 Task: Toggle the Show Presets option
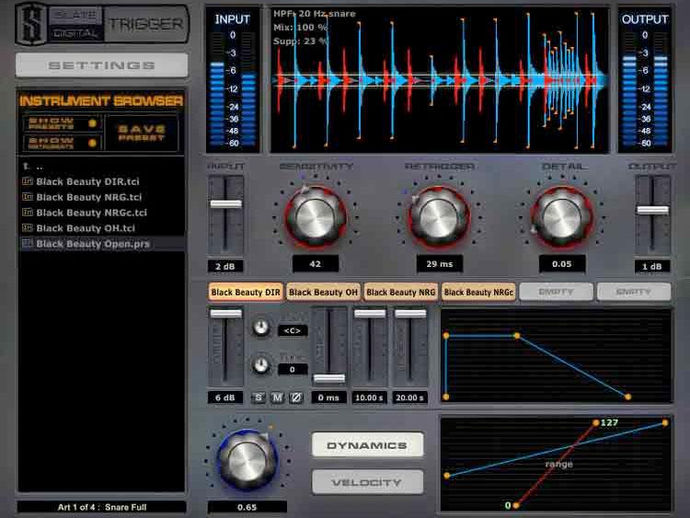point(62,123)
